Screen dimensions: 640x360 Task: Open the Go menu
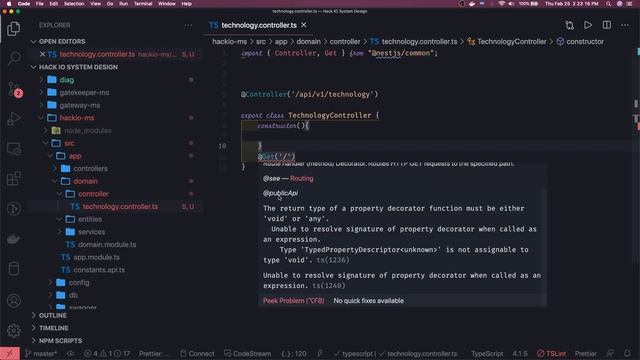coord(110,4)
